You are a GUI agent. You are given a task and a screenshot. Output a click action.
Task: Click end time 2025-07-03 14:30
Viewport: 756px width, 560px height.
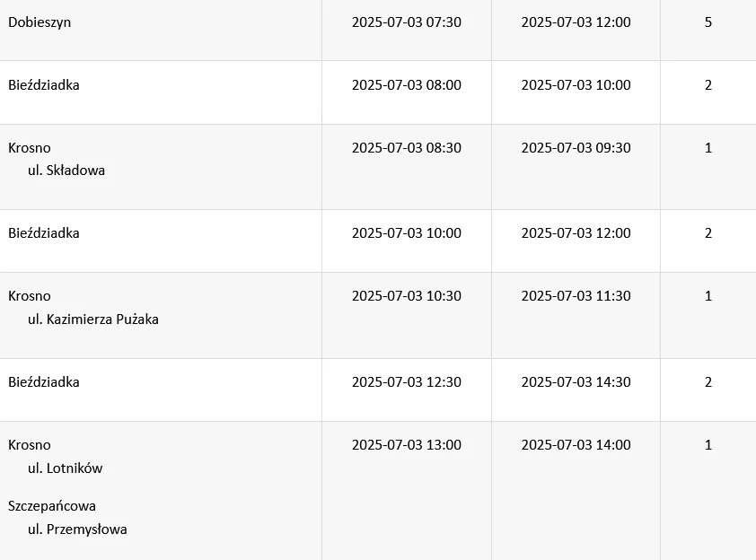click(576, 381)
